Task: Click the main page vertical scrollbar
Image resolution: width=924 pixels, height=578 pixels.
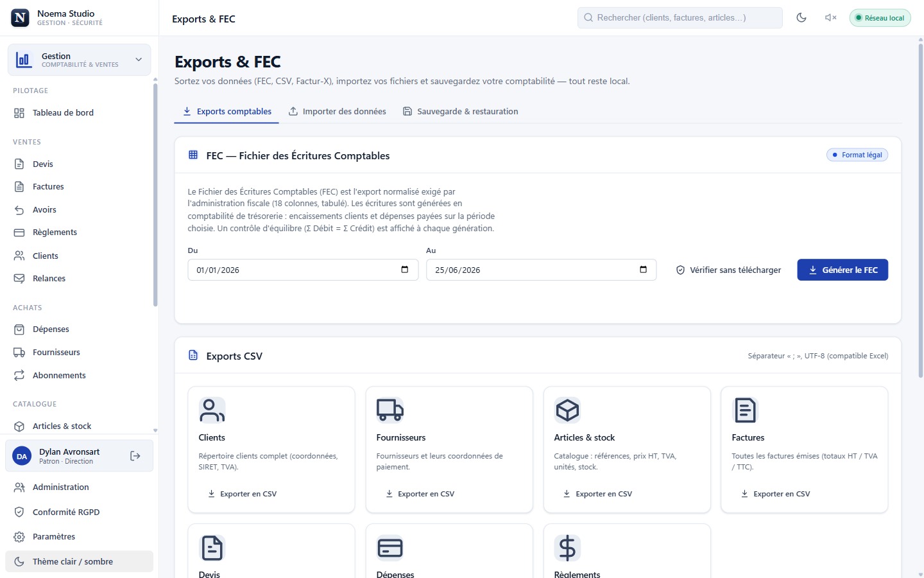Action: click(921, 211)
